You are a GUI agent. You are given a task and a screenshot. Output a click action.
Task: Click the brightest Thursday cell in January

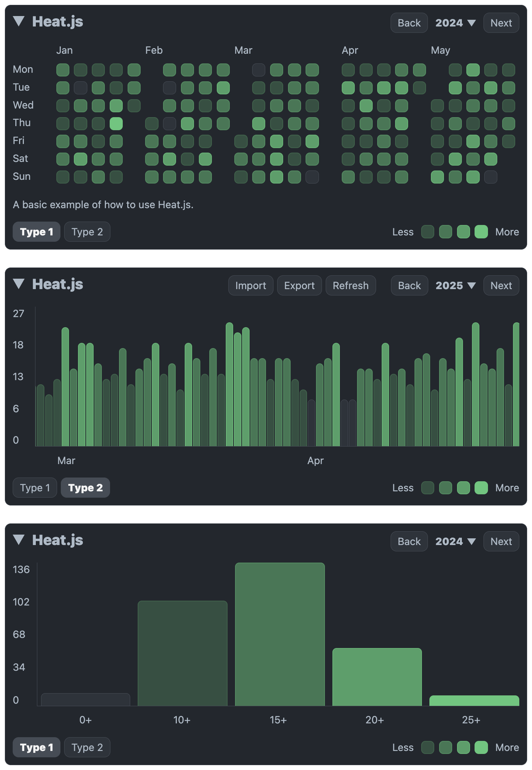[x=116, y=123]
